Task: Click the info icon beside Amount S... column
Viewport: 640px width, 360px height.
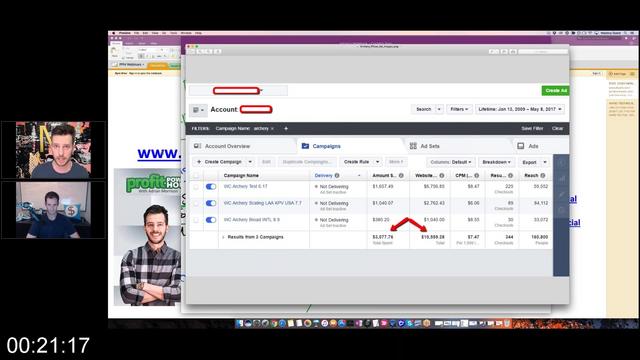Action: [x=401, y=176]
